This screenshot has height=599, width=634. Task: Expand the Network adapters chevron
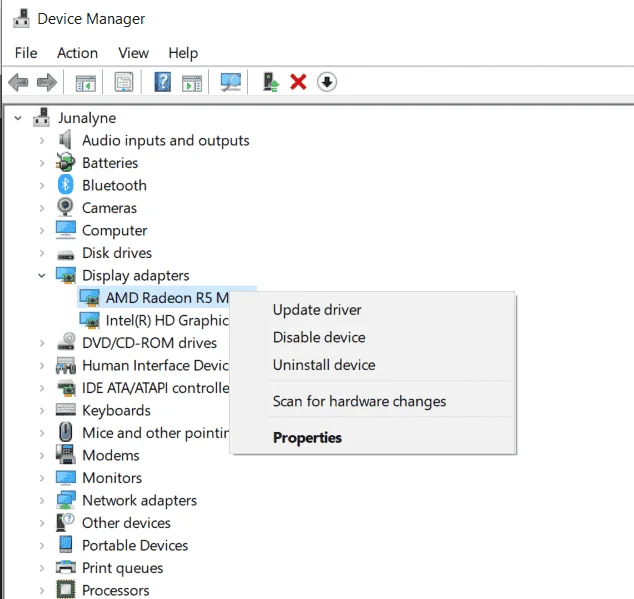click(42, 500)
